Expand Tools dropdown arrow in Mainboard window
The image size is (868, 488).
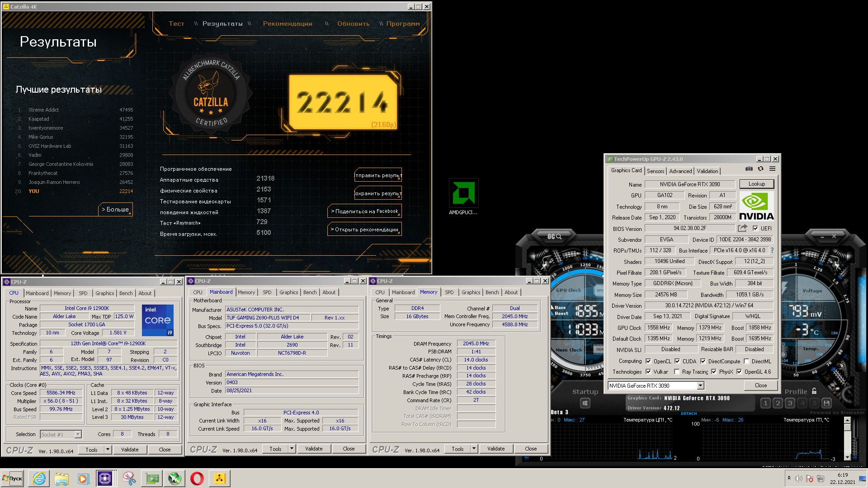click(292, 449)
